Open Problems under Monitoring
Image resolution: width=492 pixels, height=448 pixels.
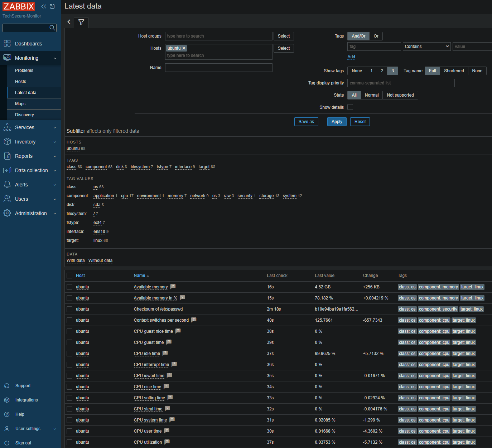point(24,70)
